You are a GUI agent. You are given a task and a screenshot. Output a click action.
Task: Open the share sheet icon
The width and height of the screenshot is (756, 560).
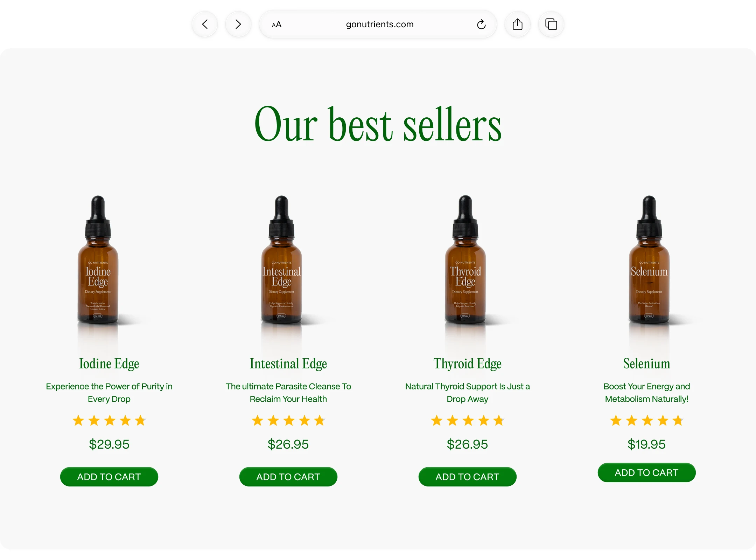[517, 24]
